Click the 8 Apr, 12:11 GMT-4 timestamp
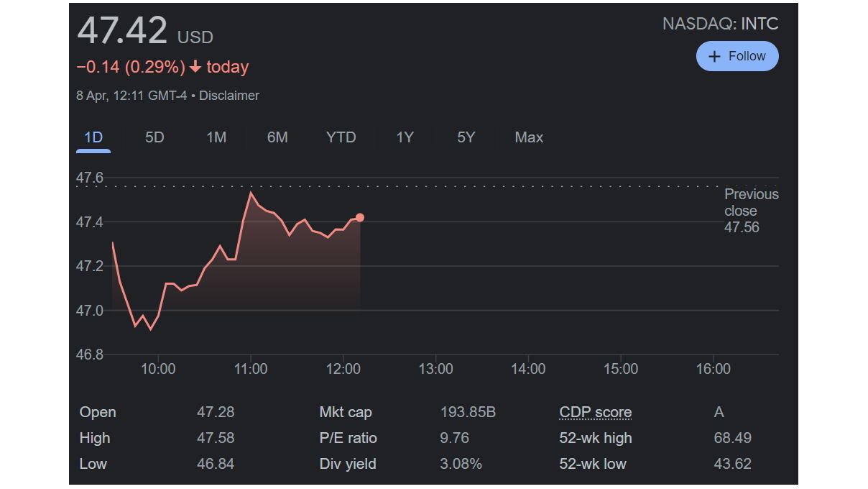868x489 pixels. (x=132, y=96)
